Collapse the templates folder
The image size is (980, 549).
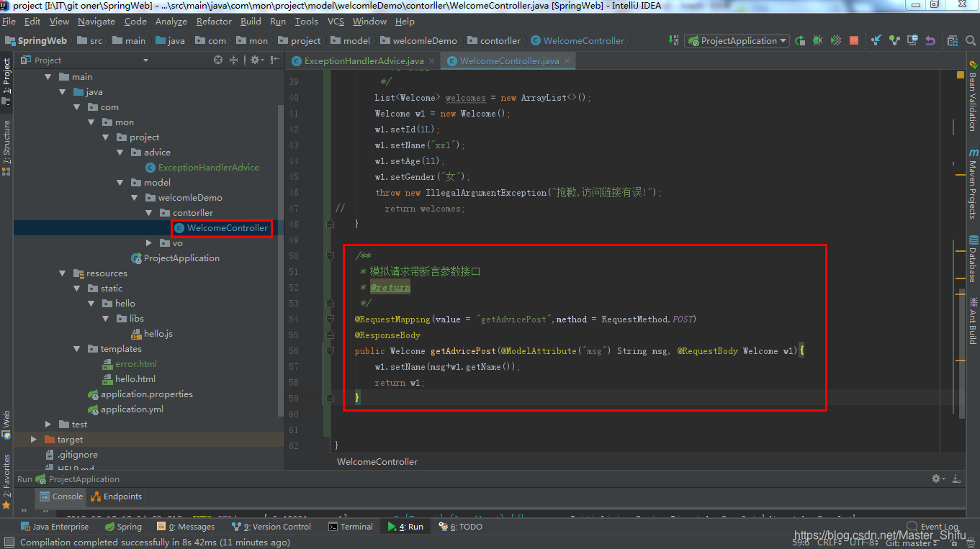tap(77, 349)
